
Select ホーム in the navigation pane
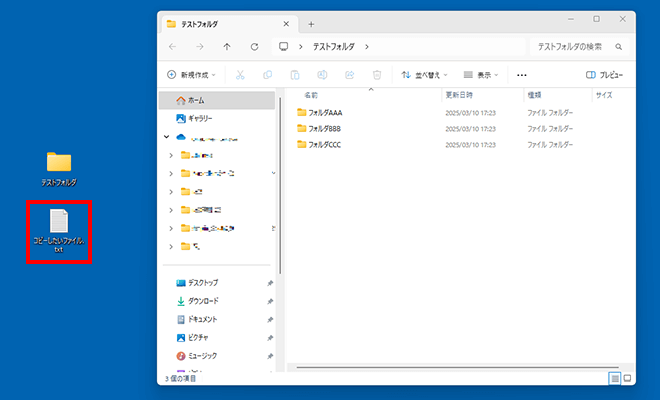click(217, 100)
